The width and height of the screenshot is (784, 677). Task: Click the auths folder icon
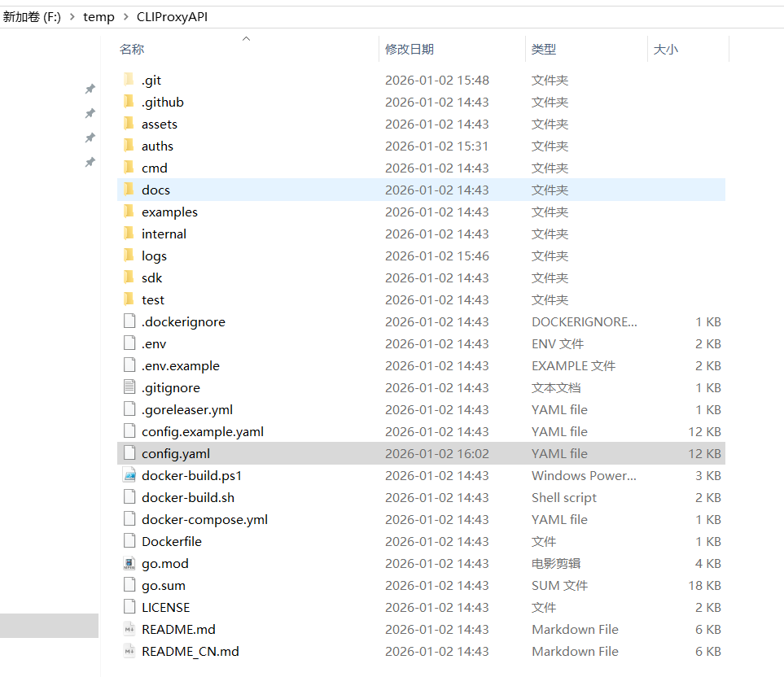point(129,146)
